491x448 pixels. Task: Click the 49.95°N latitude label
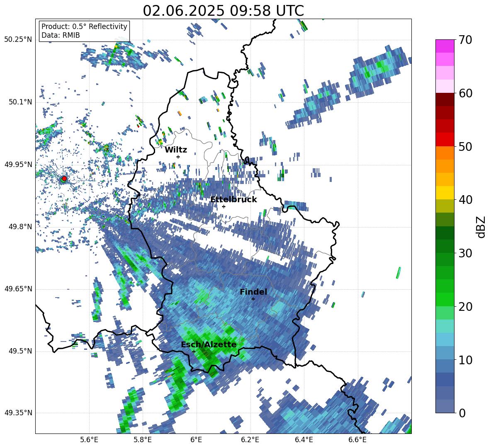coord(18,165)
